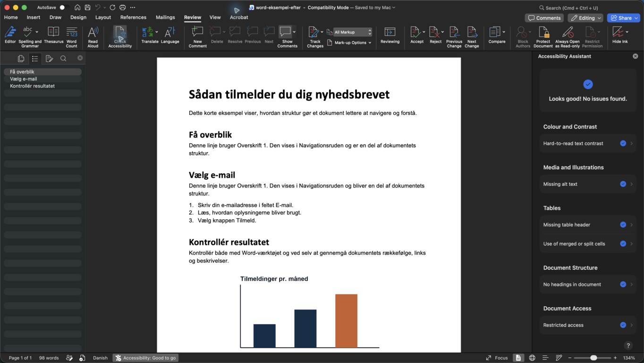Switch to Print Layout view in status bar
The image size is (644, 363).
518,358
